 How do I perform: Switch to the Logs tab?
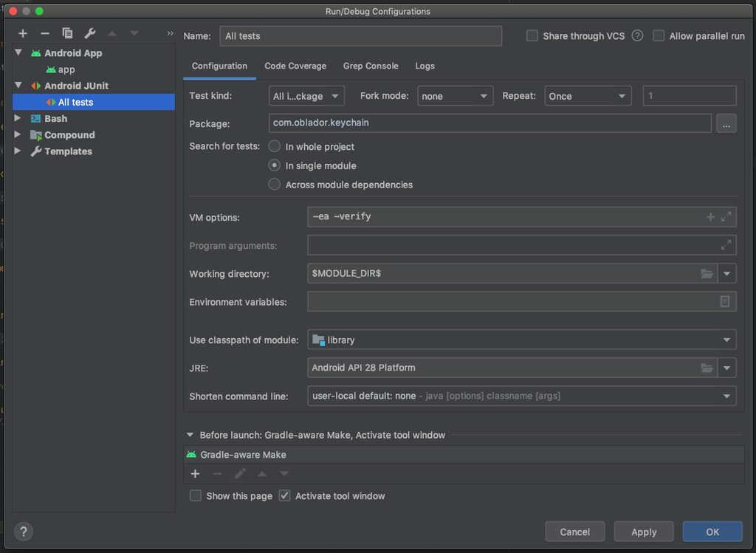tap(425, 66)
